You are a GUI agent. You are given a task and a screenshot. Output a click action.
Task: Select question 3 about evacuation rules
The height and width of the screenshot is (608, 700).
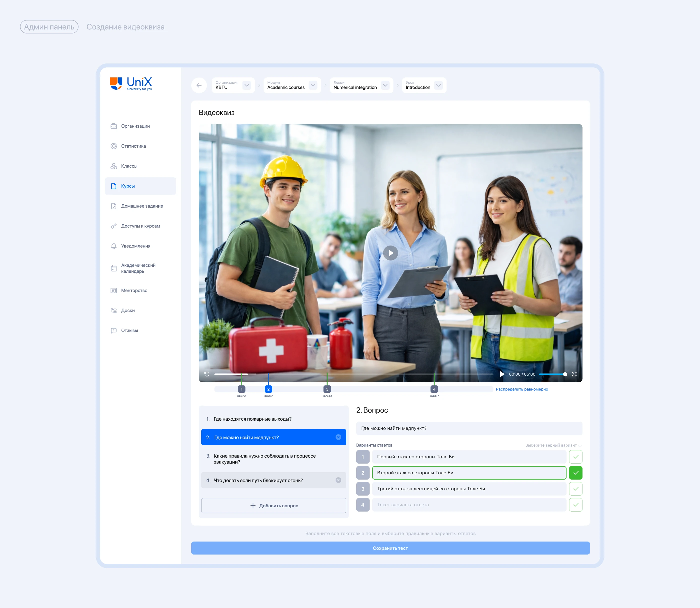[x=264, y=459]
